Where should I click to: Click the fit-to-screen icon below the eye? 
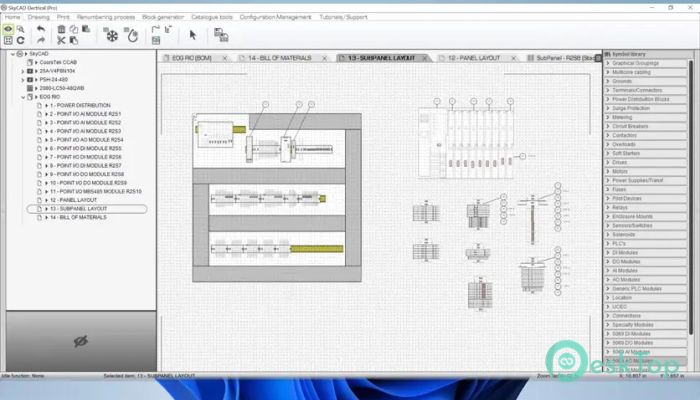tap(8, 41)
